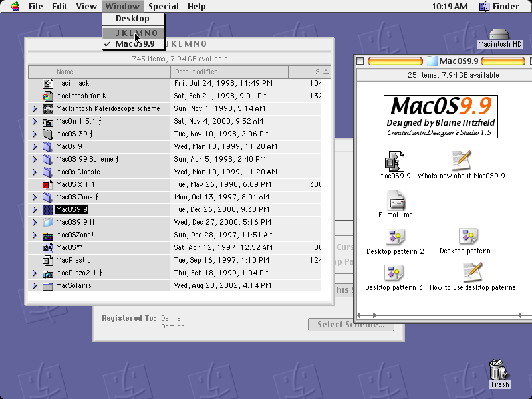Select the E-mail me icon

(x=396, y=200)
